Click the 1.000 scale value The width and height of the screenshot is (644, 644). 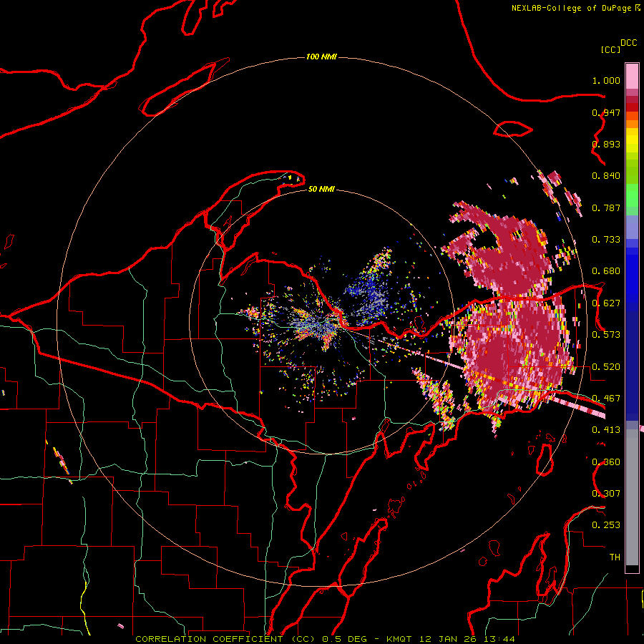point(606,80)
